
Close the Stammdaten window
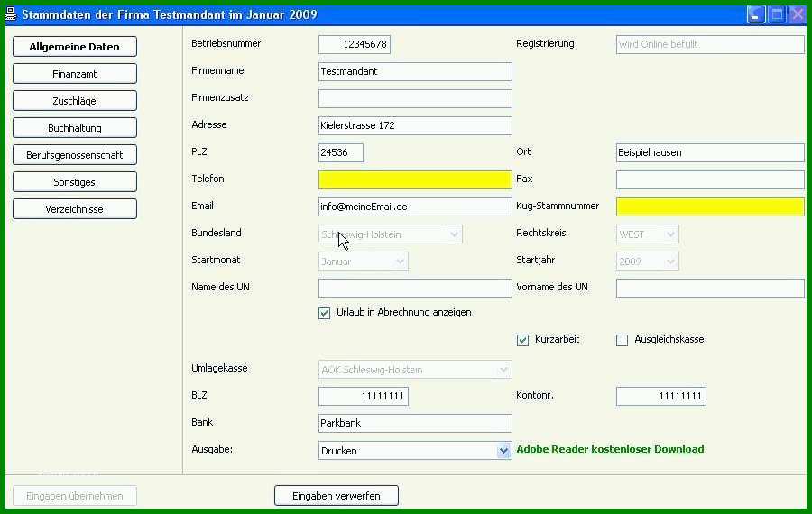(798, 14)
